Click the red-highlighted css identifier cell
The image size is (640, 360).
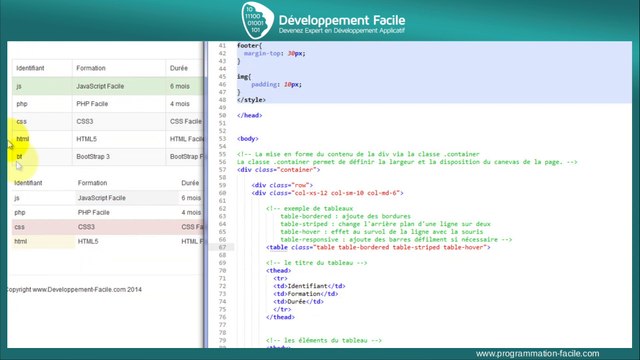coord(43,227)
